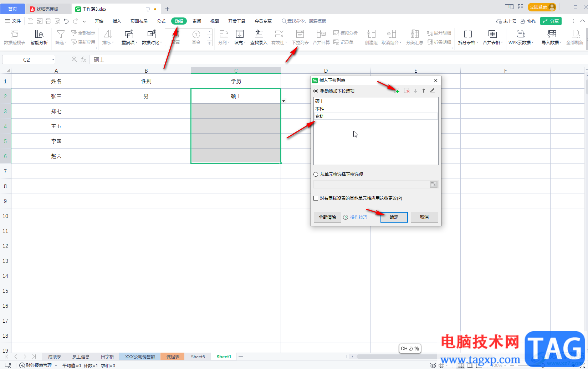Open the 开始 (Home) ribbon tab
The width and height of the screenshot is (588, 369).
pyautogui.click(x=99, y=21)
